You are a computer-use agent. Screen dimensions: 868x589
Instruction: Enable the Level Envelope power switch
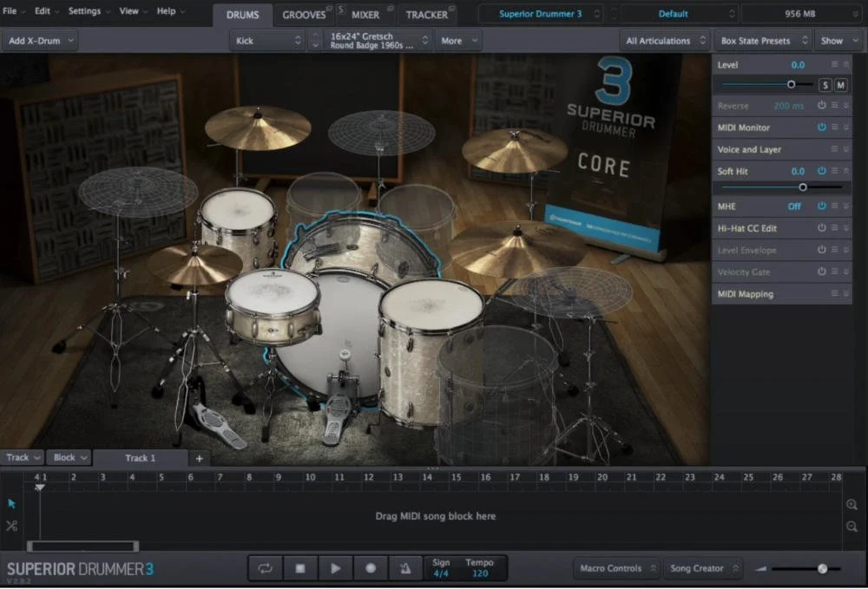click(x=821, y=250)
